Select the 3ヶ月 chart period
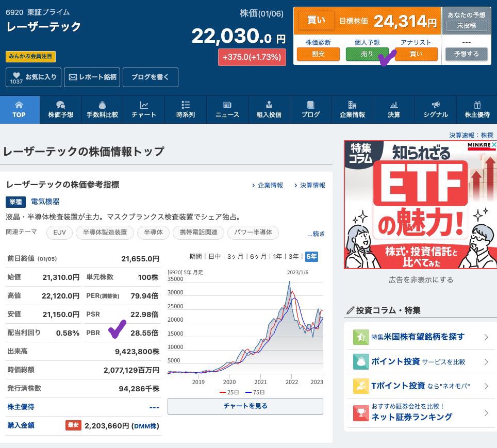Viewport: 497px width, 448px height. point(235,257)
